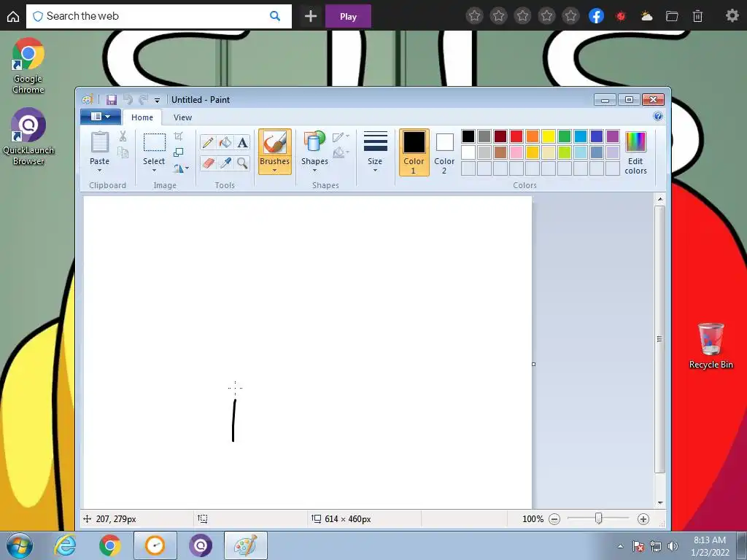Click the trash icon in top bar

[697, 16]
